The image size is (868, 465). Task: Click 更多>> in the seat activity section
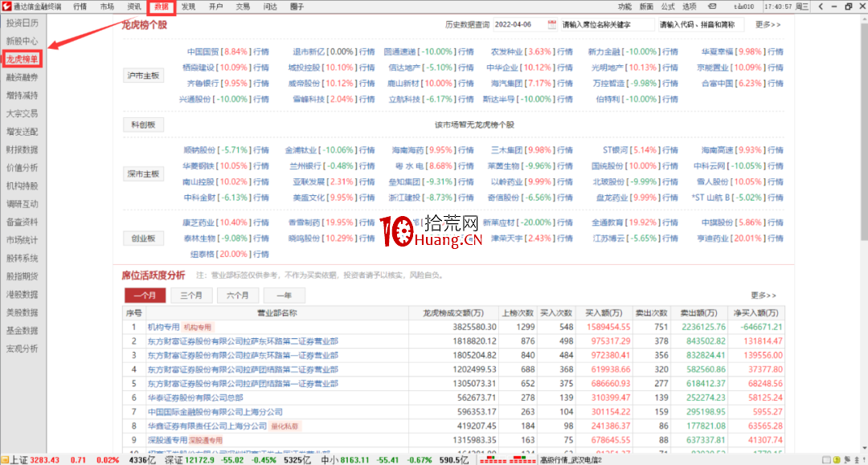tap(764, 296)
